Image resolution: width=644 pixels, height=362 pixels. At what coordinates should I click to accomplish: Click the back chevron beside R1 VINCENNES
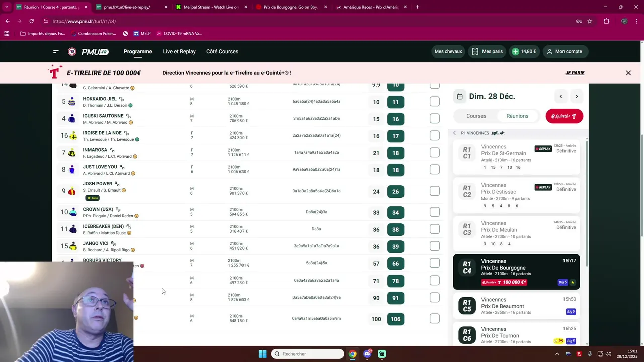click(x=454, y=133)
